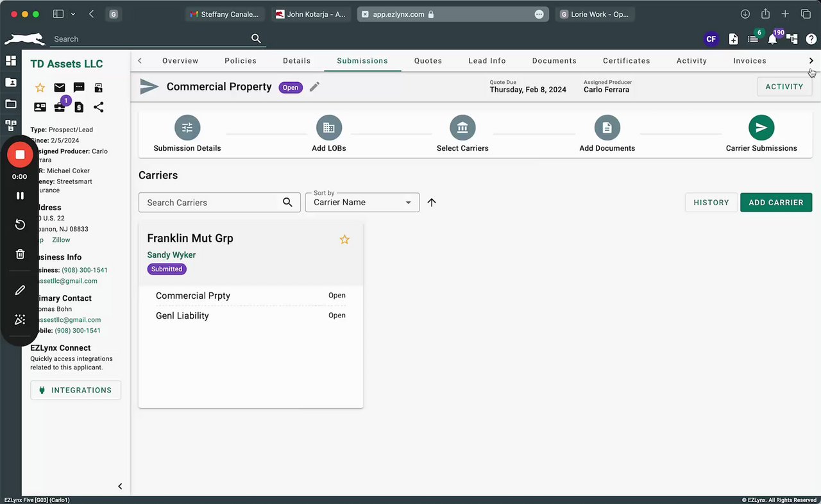Click the applicant file icon beside message bubble

(98, 88)
